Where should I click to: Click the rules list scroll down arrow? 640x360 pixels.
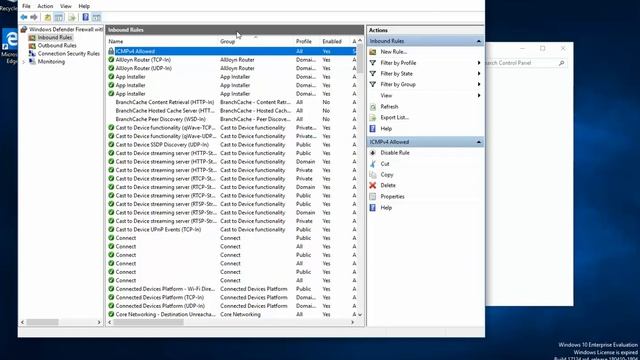pyautogui.click(x=360, y=315)
